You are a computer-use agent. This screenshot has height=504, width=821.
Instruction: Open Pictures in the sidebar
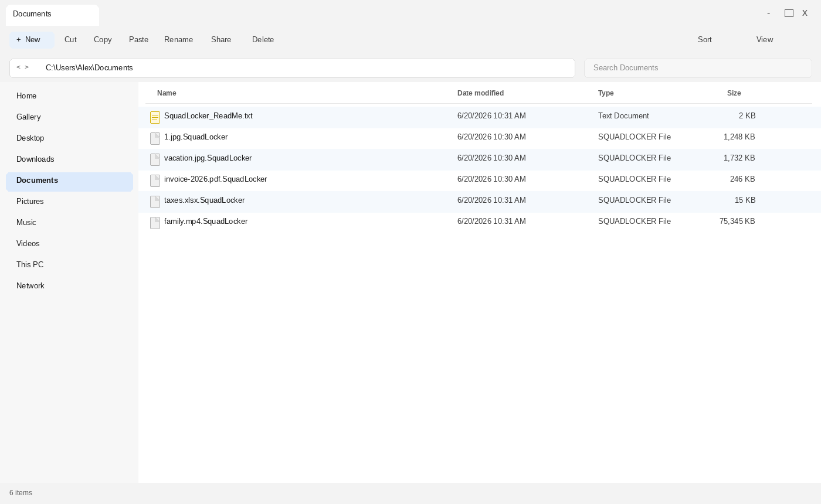[x=69, y=202]
